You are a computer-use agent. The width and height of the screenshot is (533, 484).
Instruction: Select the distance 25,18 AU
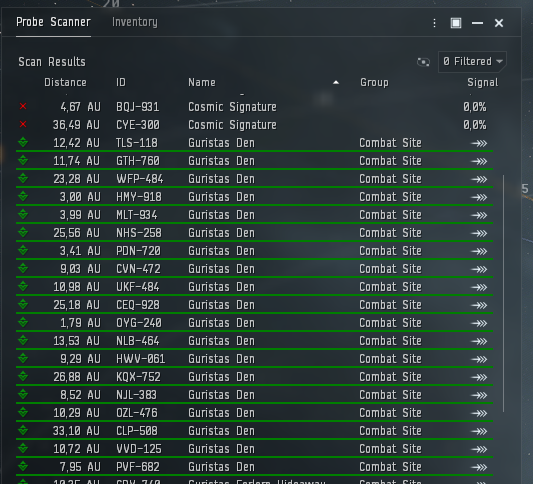[77, 305]
